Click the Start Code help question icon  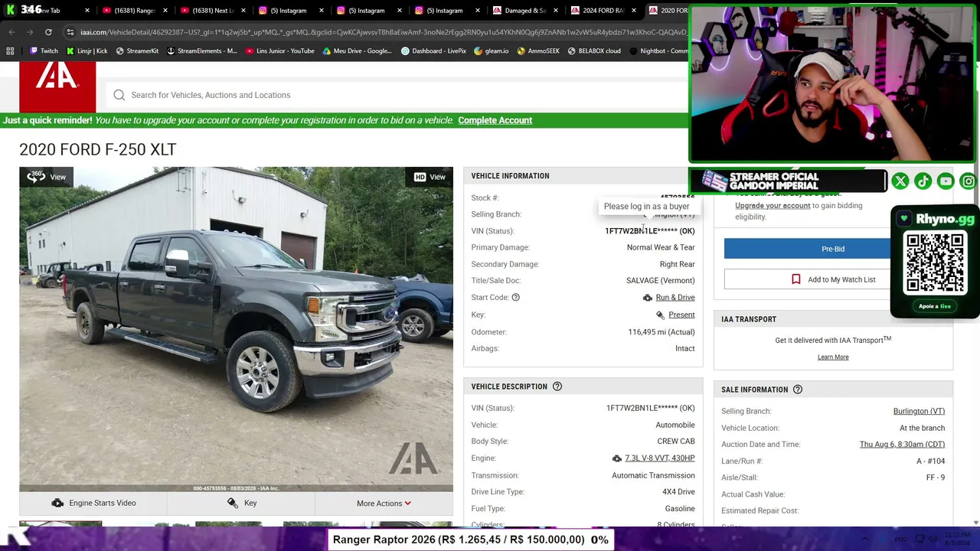click(515, 298)
